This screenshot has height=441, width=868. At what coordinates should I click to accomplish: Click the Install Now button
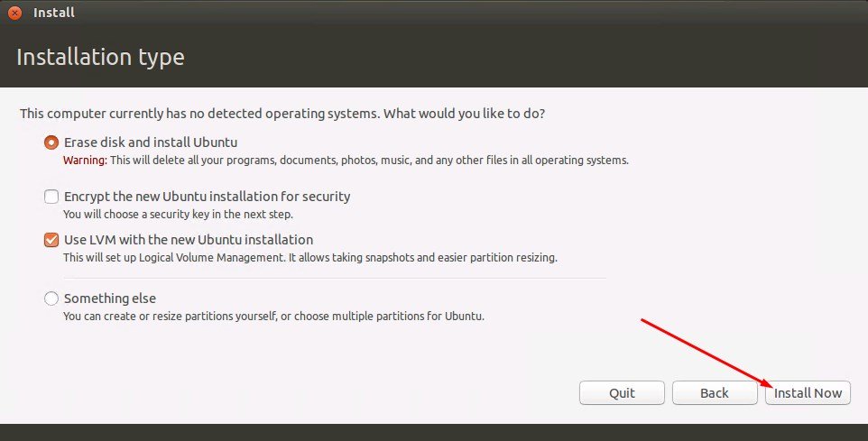click(x=808, y=393)
